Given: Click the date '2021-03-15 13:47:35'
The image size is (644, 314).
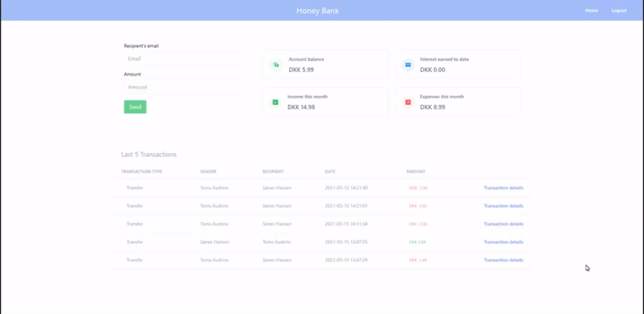Looking at the screenshot, I should coord(346,242).
